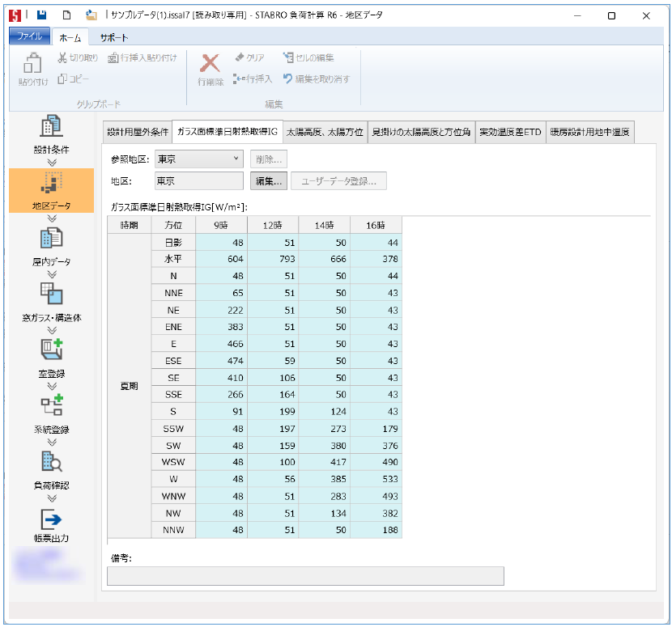Switch to the サポート ribbon tab
672x627 pixels.
coord(113,38)
